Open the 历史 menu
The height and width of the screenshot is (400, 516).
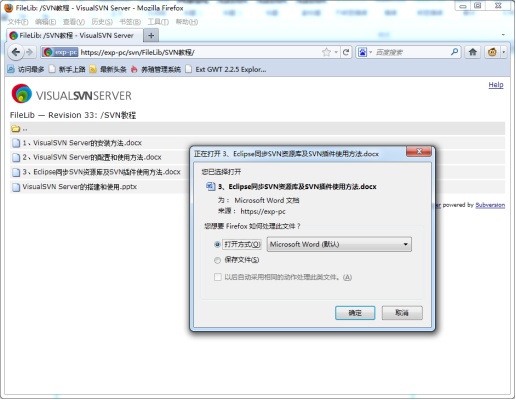pos(102,22)
